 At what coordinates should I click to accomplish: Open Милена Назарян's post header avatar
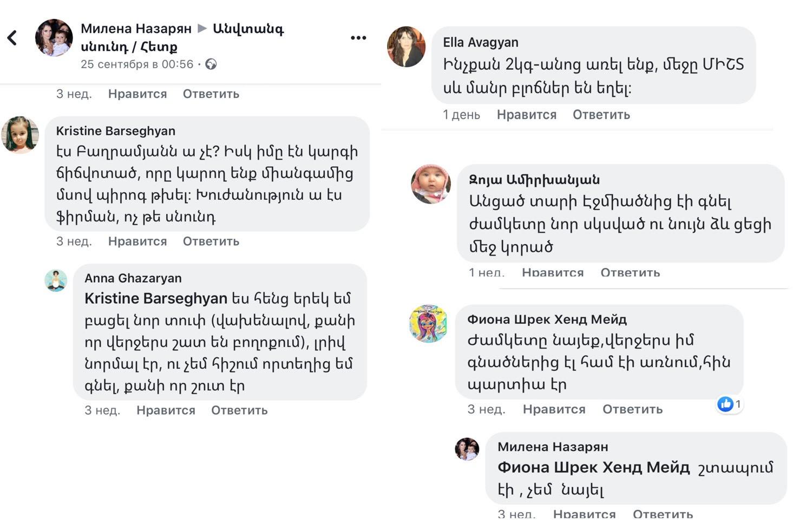click(x=54, y=38)
